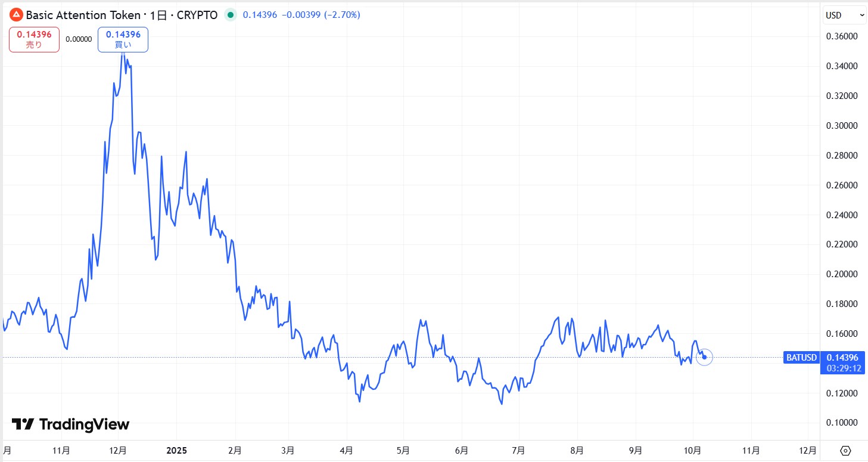Click the current price tag 0.14396 on the axis
Image resolution: width=868 pixels, height=462 pixels.
842,358
